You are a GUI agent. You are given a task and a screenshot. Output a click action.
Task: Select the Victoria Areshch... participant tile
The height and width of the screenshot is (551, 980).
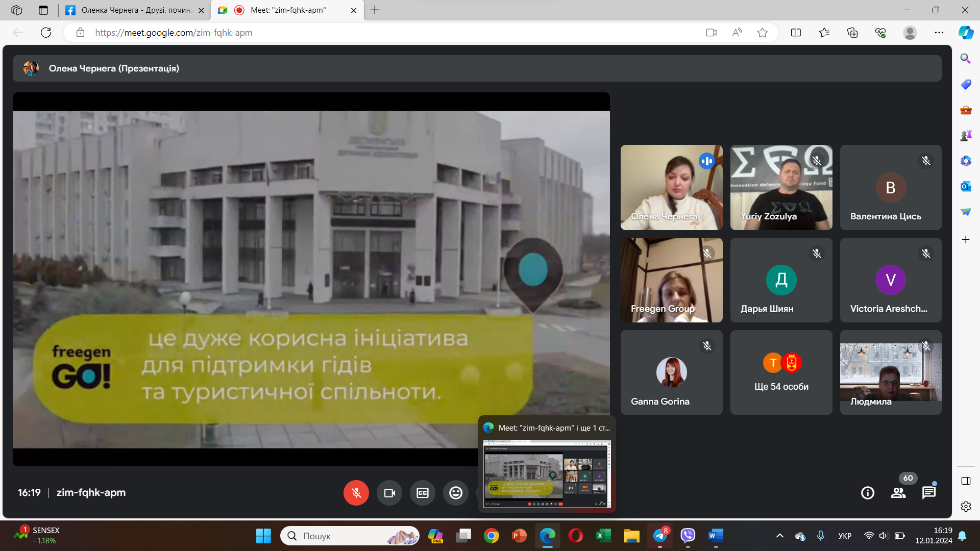pyautogui.click(x=891, y=280)
